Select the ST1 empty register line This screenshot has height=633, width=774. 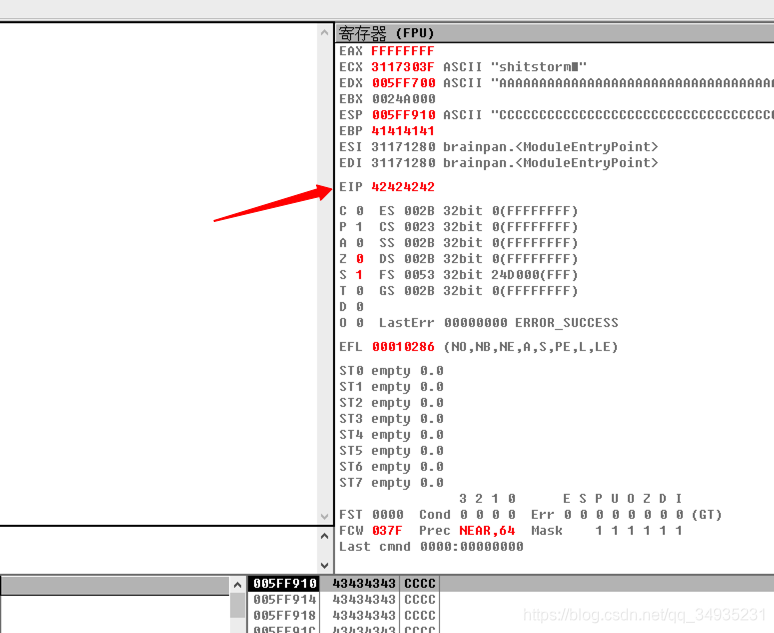[391, 387]
